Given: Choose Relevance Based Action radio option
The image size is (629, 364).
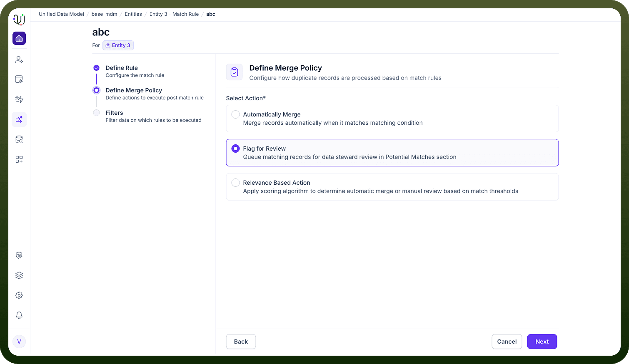Looking at the screenshot, I should click(392, 187).
